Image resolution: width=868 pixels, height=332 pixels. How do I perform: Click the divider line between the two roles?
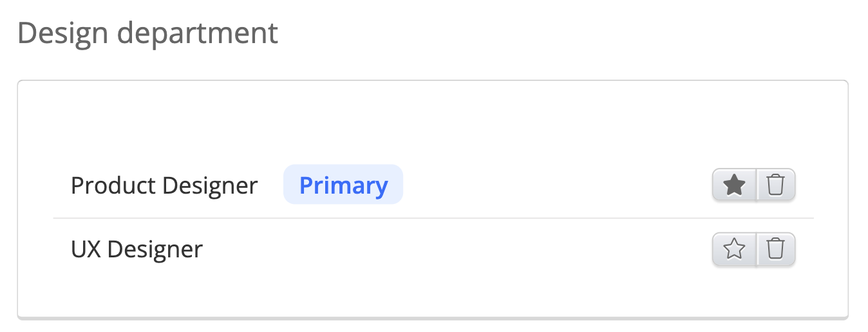[x=433, y=219]
